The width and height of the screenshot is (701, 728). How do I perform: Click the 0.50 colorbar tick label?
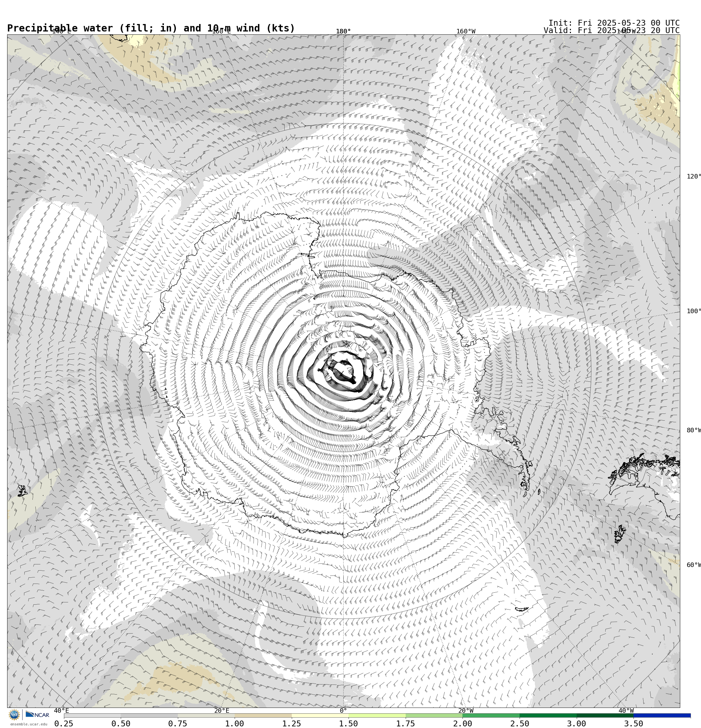(x=121, y=723)
